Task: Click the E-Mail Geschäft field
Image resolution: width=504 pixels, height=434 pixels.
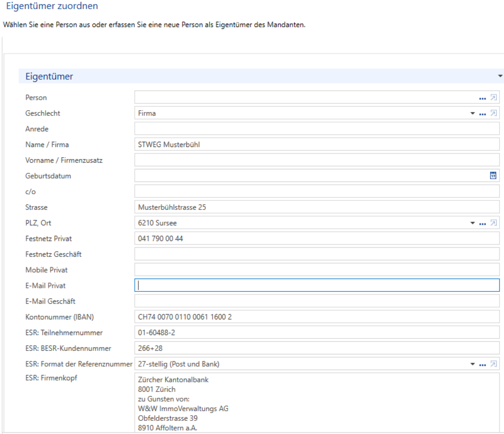Action: (x=317, y=301)
